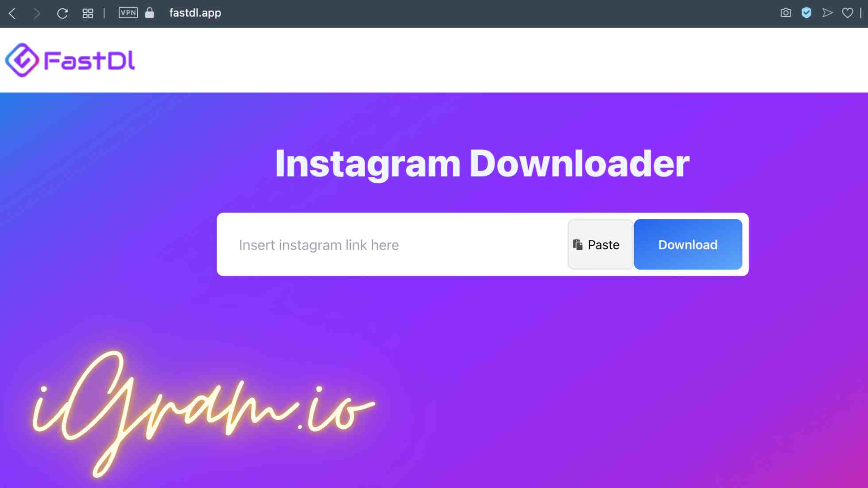Screen dimensions: 868x488
Task: Click the VPN status icon in browser
Action: (x=128, y=12)
